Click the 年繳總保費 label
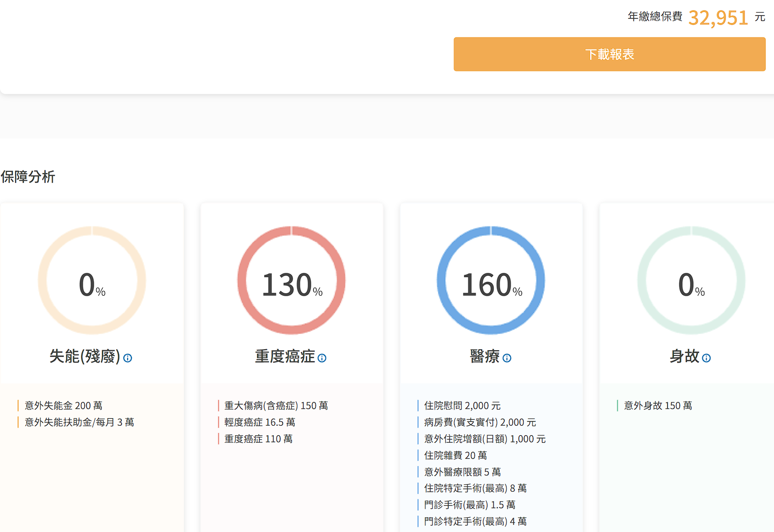Viewport: 774px width, 532px height. tap(655, 17)
